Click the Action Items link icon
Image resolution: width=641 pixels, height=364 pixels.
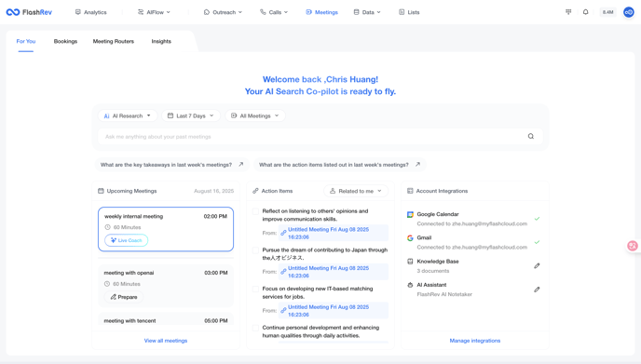pyautogui.click(x=255, y=191)
